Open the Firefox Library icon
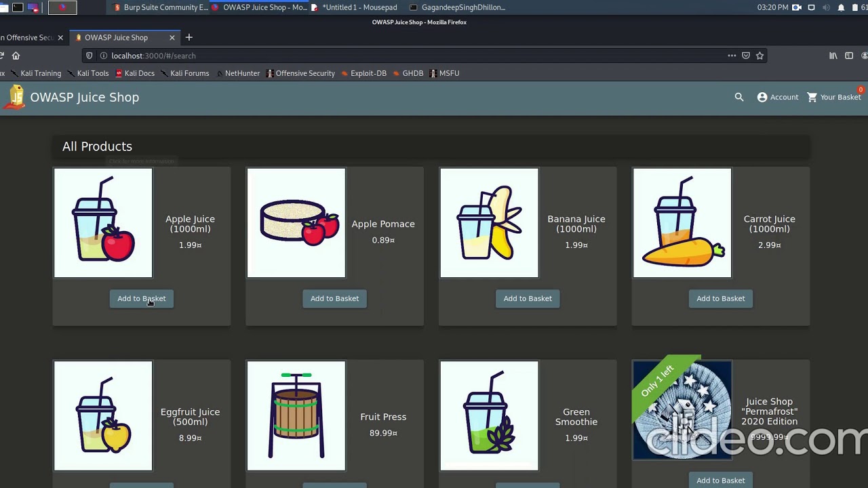The width and height of the screenshot is (868, 488). tap(833, 56)
